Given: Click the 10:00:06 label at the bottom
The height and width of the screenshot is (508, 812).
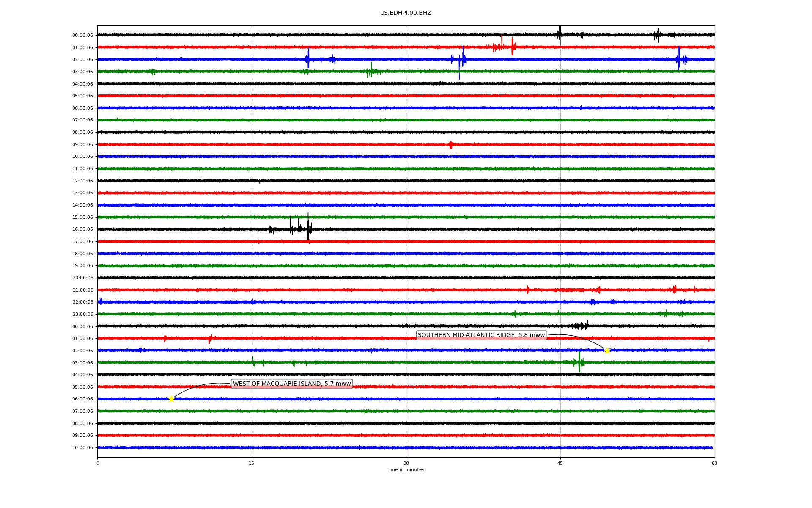Looking at the screenshot, I should coord(82,447).
